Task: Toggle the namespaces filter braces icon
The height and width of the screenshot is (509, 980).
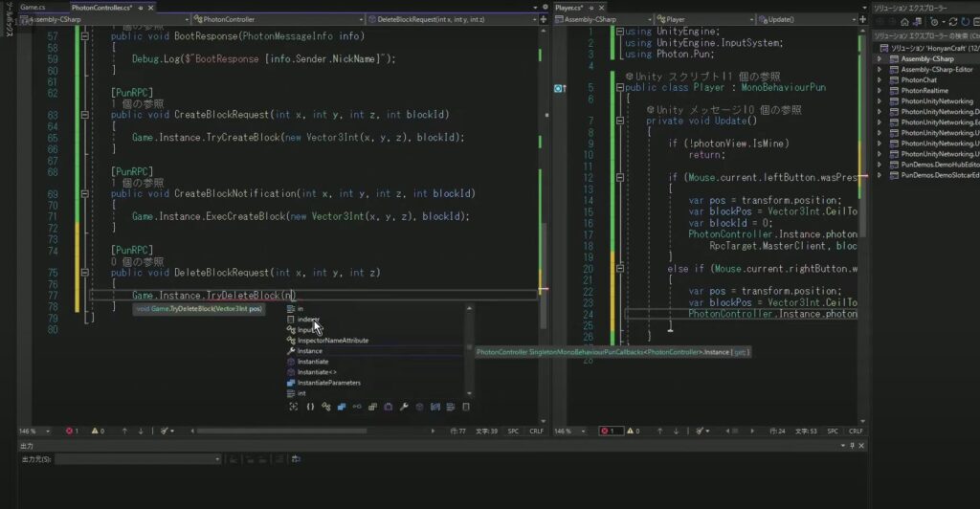Action: coord(311,407)
